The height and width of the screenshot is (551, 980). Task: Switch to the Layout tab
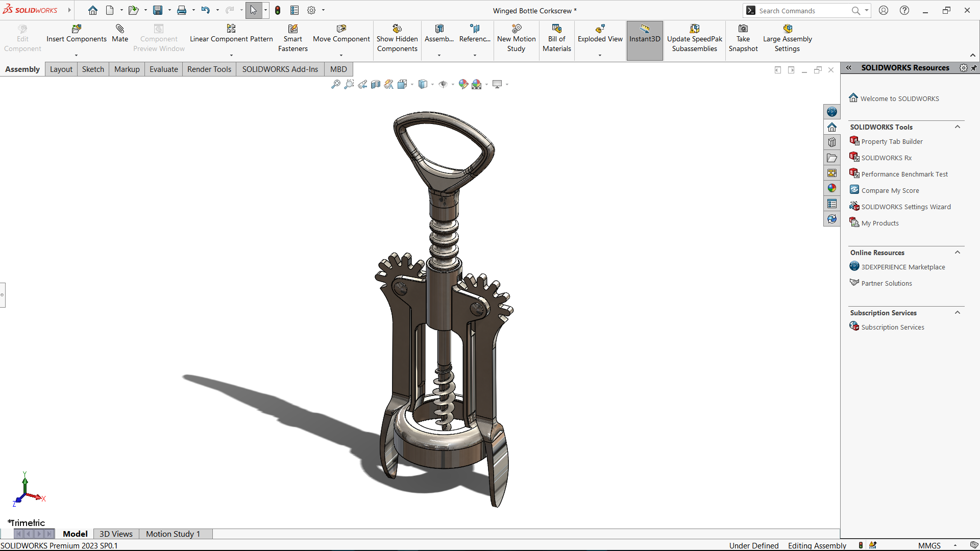pos(61,69)
